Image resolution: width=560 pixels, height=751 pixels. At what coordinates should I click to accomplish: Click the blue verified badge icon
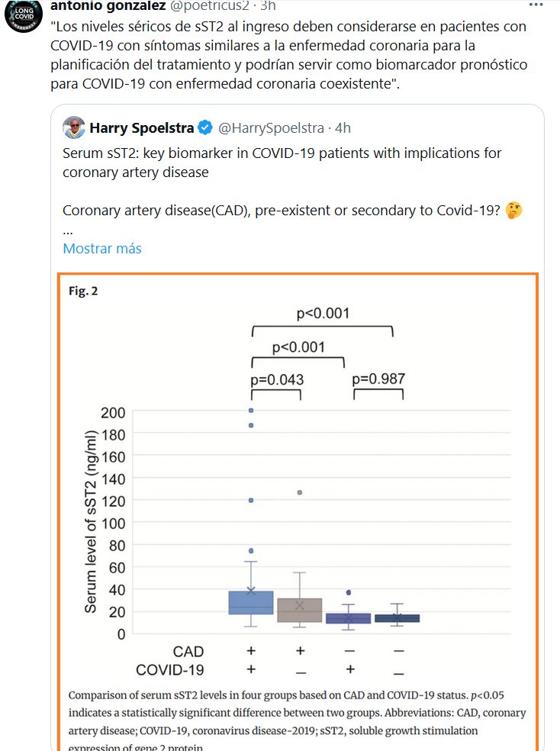pos(205,127)
